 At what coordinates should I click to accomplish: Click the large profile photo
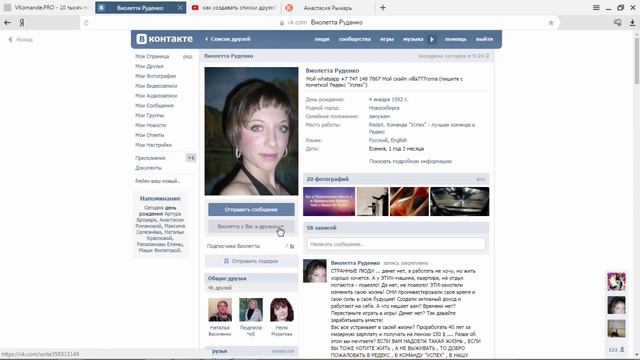[251, 131]
